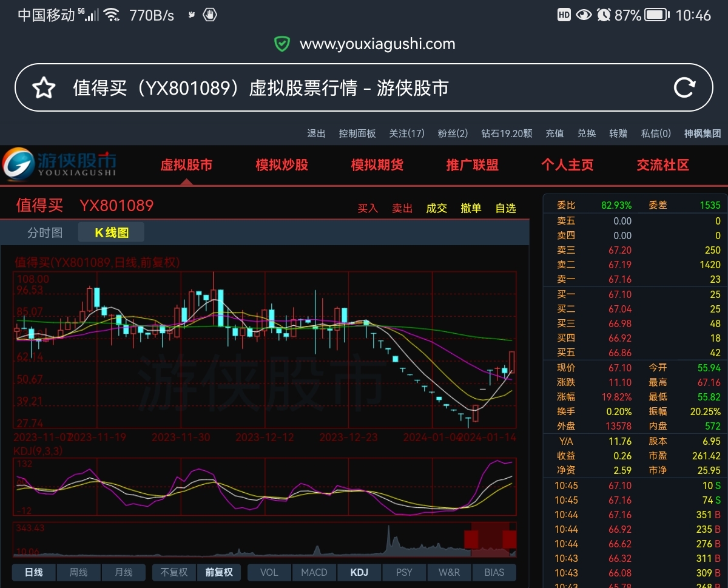Viewport: 728px width, 588px height.
Task: Show the VOL indicator
Action: (x=269, y=572)
